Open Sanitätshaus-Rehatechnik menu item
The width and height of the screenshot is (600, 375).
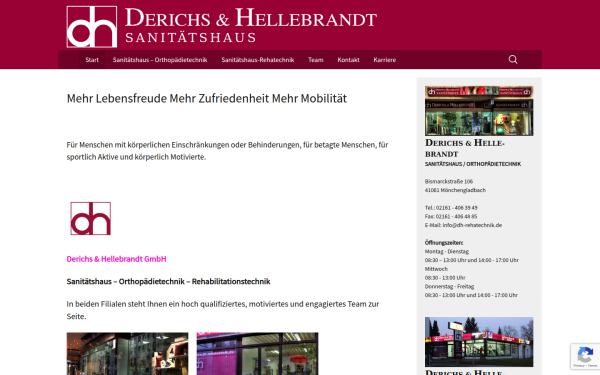point(258,60)
